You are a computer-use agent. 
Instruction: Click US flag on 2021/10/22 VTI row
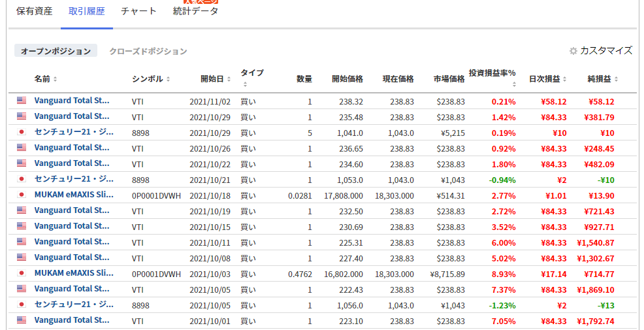[22, 163]
